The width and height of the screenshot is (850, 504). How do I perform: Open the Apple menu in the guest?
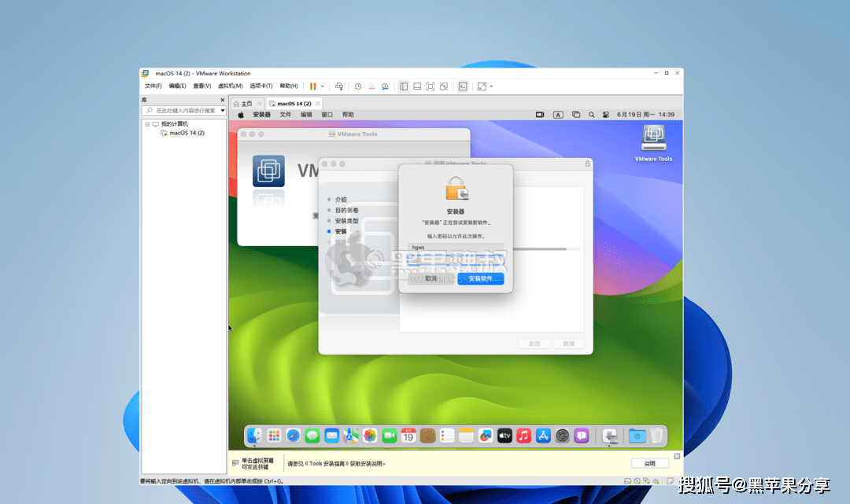(x=241, y=115)
